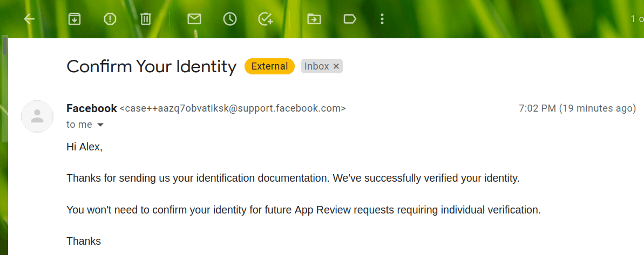644x255 pixels.
Task: Click the 7:02 PM timestamp
Action: pyautogui.click(x=577, y=109)
